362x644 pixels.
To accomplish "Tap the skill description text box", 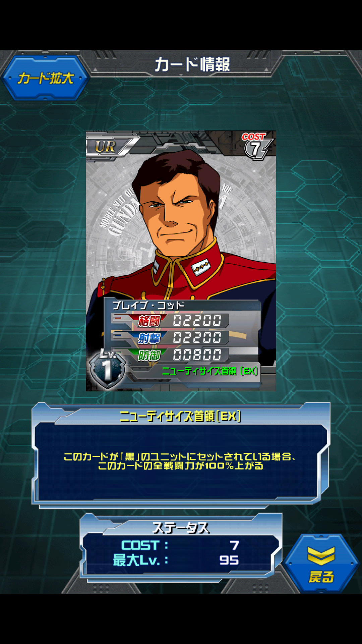I will (x=180, y=461).
